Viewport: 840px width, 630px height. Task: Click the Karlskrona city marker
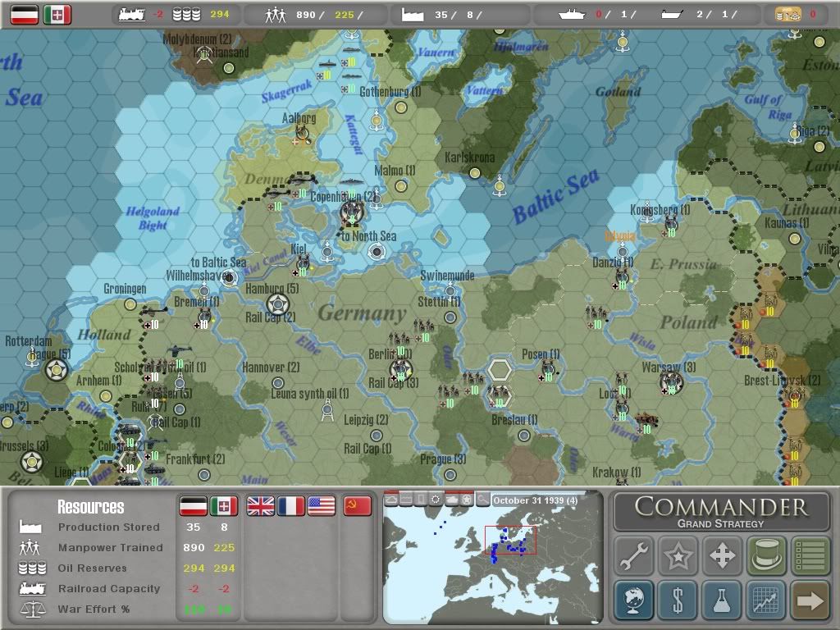point(475,173)
